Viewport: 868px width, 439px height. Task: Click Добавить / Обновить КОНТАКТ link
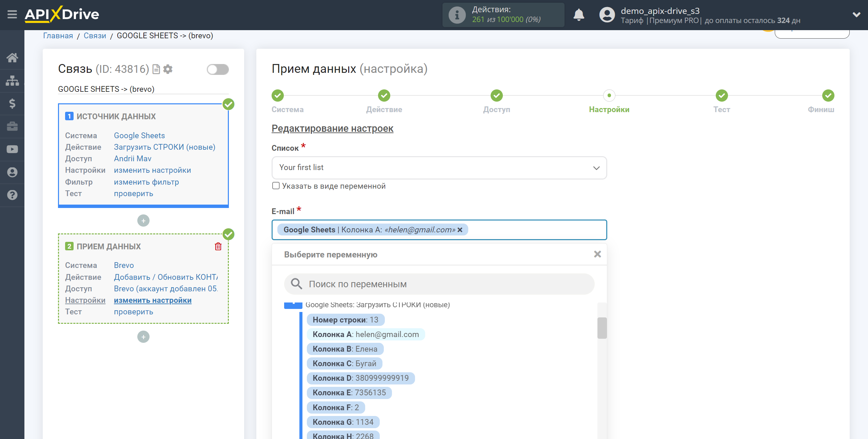point(166,277)
